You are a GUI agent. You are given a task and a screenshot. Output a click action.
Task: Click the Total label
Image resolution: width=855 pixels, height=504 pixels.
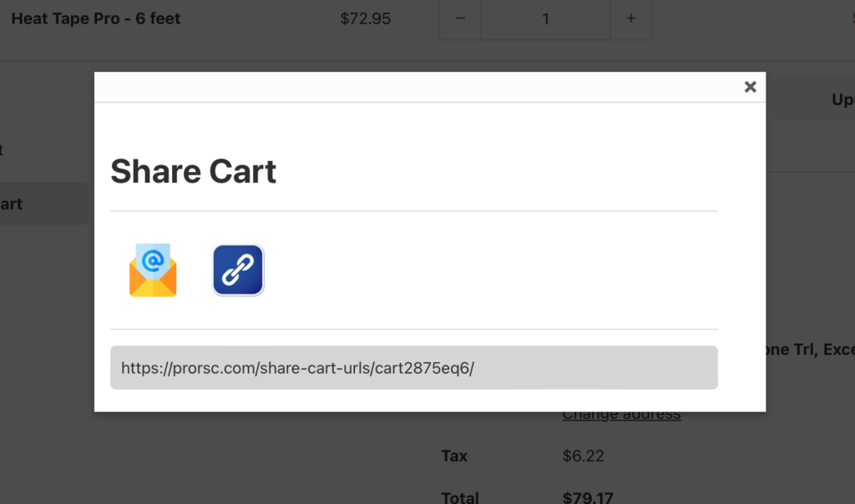click(x=460, y=497)
